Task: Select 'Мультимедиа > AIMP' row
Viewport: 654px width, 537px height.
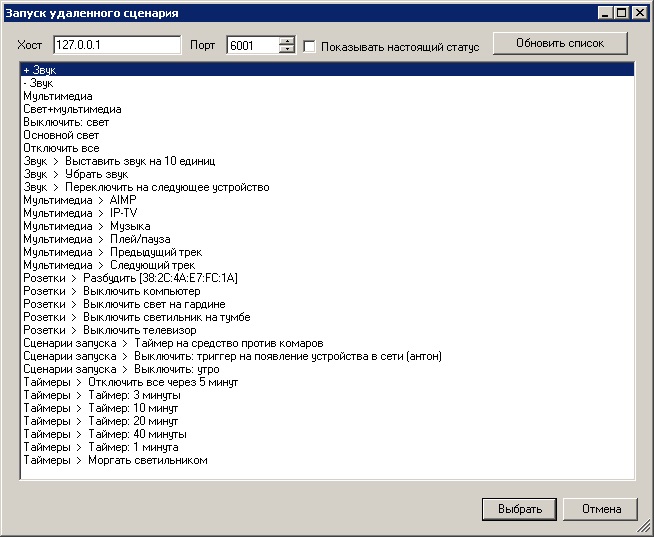Action: click(x=327, y=200)
